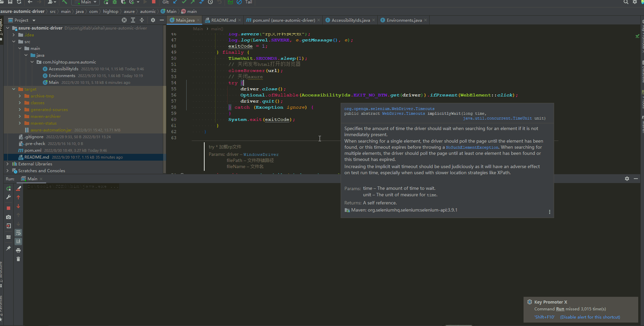Switch to the README.md editor tab
The width and height of the screenshot is (644, 326).
pos(223,20)
